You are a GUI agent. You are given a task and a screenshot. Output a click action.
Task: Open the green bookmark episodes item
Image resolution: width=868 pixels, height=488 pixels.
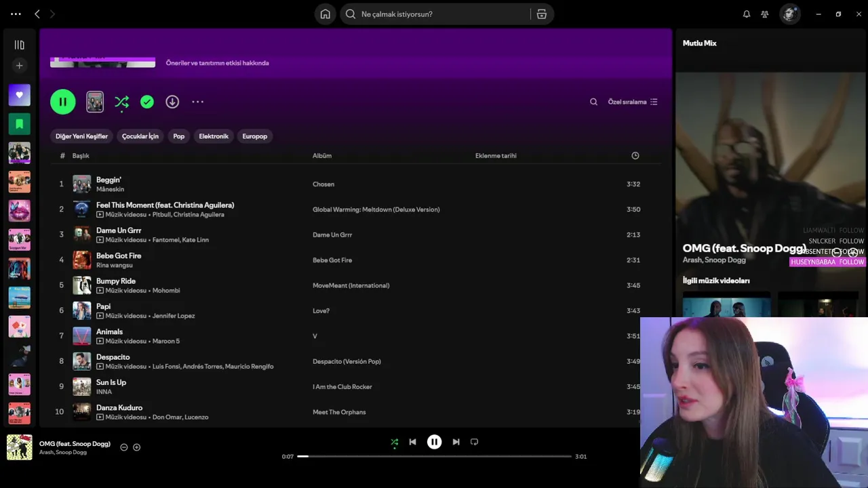coord(19,124)
